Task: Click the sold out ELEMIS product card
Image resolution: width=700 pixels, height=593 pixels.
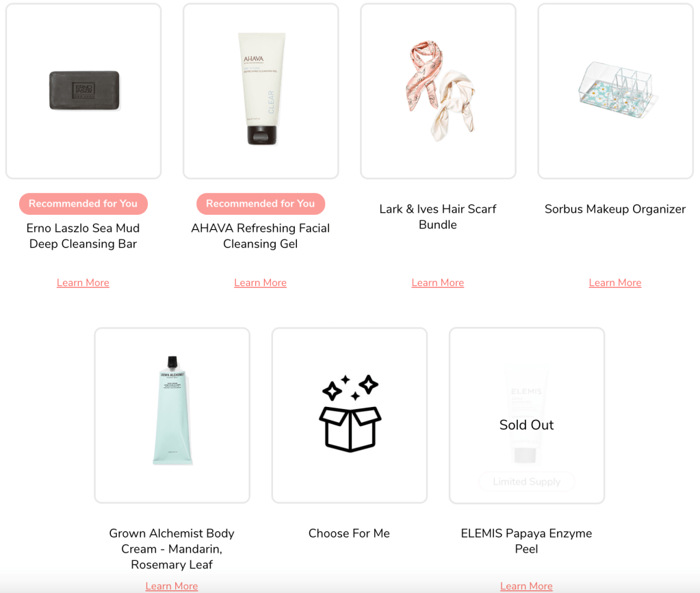Action: point(527,415)
